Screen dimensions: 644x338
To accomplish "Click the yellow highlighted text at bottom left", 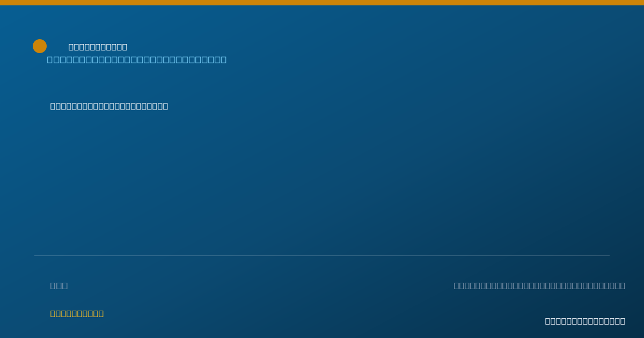I will (x=77, y=314).
